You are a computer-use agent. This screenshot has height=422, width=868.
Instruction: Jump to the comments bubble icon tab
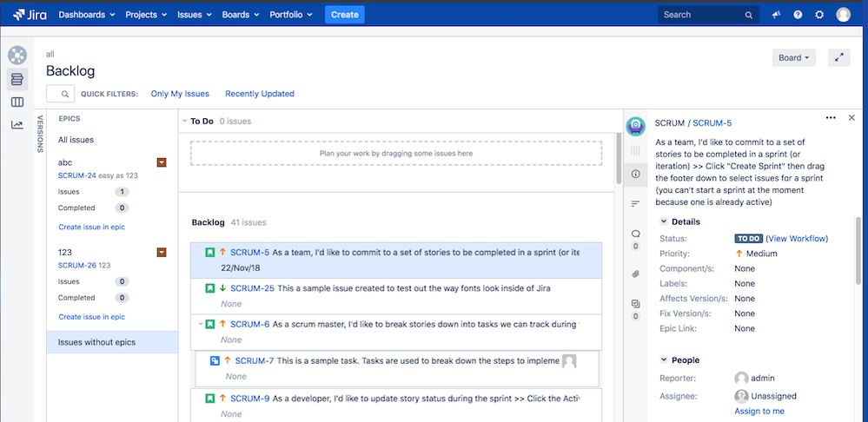tap(635, 234)
